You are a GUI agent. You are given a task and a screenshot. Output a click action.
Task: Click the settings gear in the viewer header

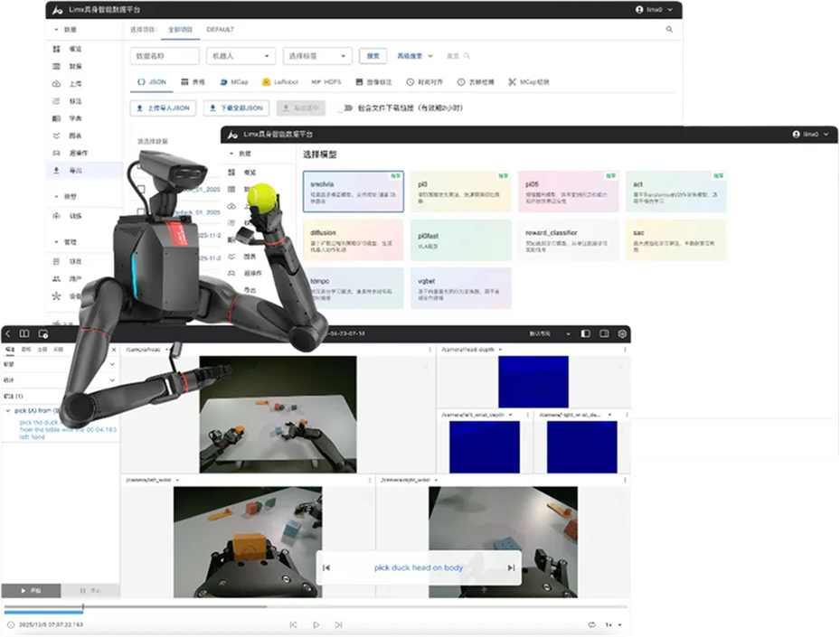point(622,333)
